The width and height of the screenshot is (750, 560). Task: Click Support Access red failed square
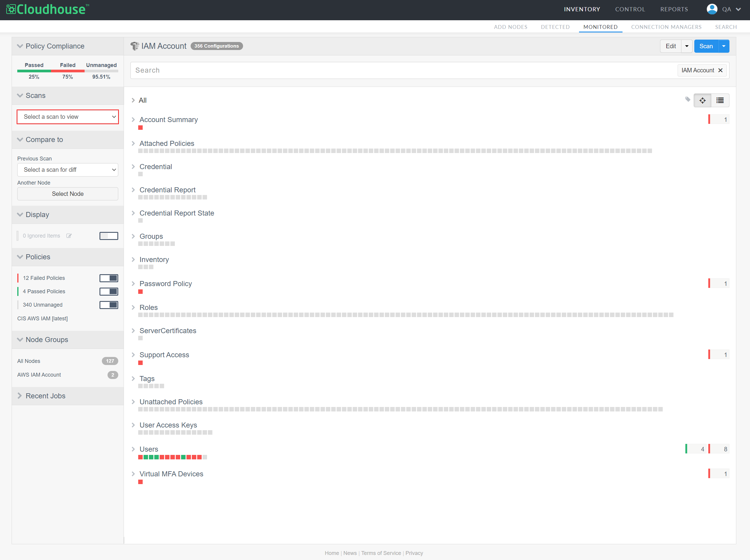(140, 363)
